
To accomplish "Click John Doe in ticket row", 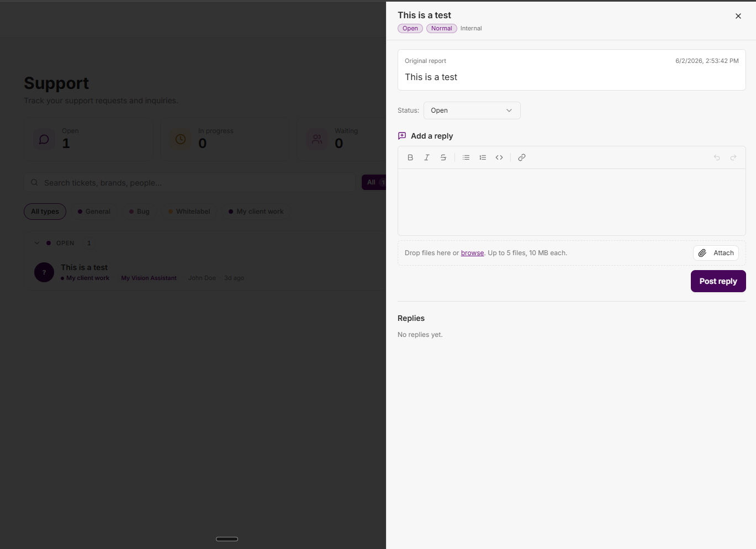I will click(202, 278).
